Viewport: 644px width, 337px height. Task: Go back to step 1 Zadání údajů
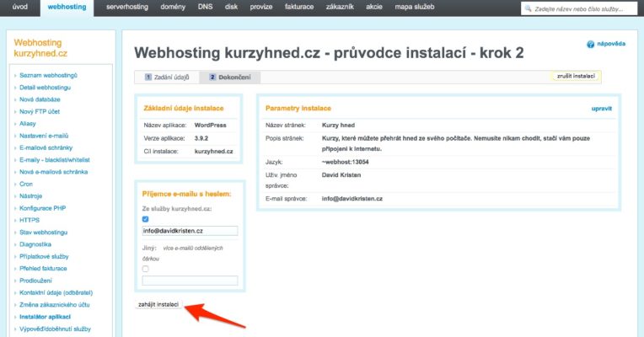pyautogui.click(x=167, y=78)
